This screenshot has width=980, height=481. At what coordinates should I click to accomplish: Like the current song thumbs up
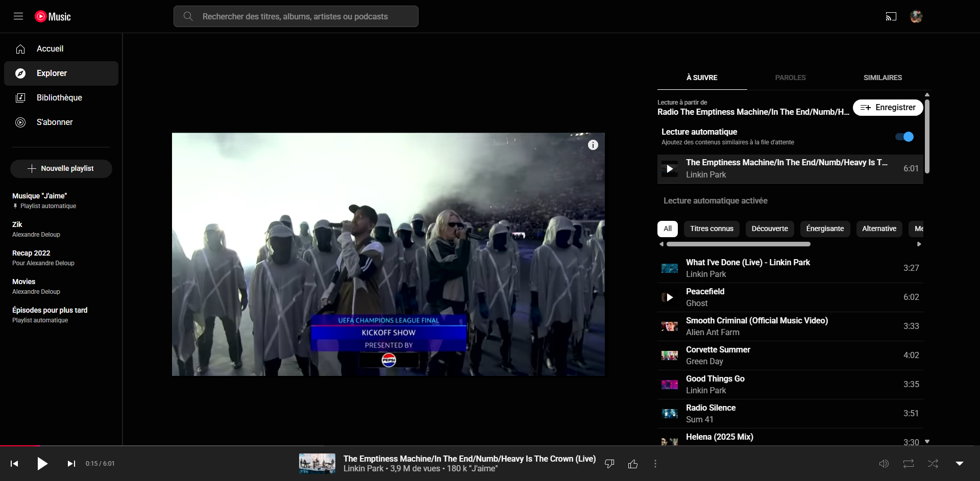(x=633, y=464)
